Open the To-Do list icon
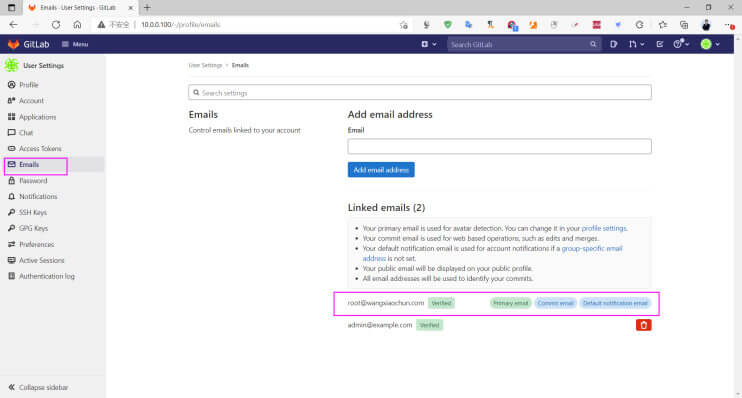 point(660,44)
